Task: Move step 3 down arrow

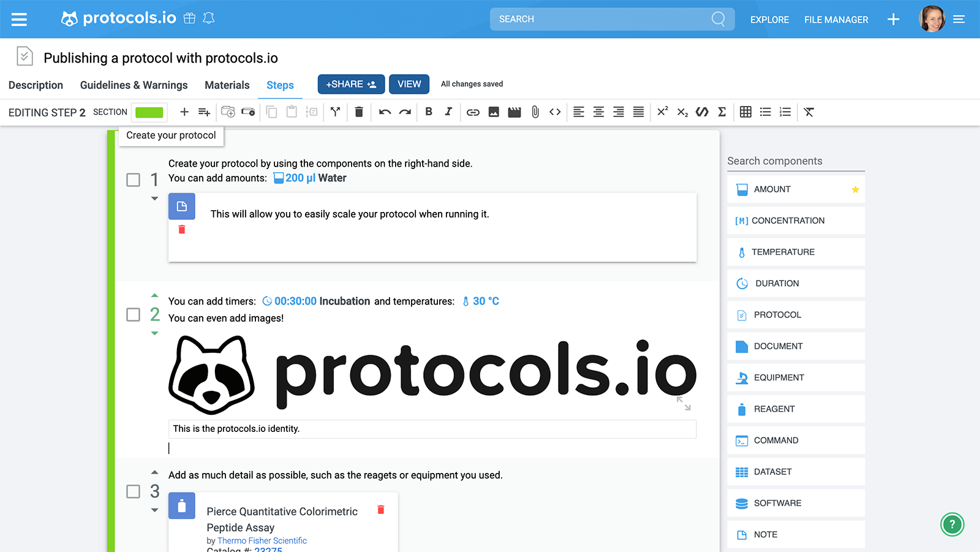Action: pyautogui.click(x=154, y=510)
